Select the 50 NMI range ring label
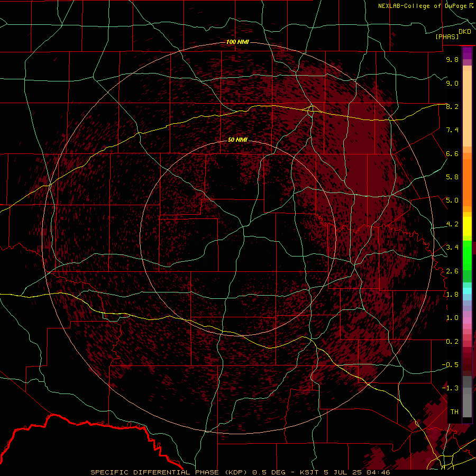The width and height of the screenshot is (476, 476). point(237,140)
